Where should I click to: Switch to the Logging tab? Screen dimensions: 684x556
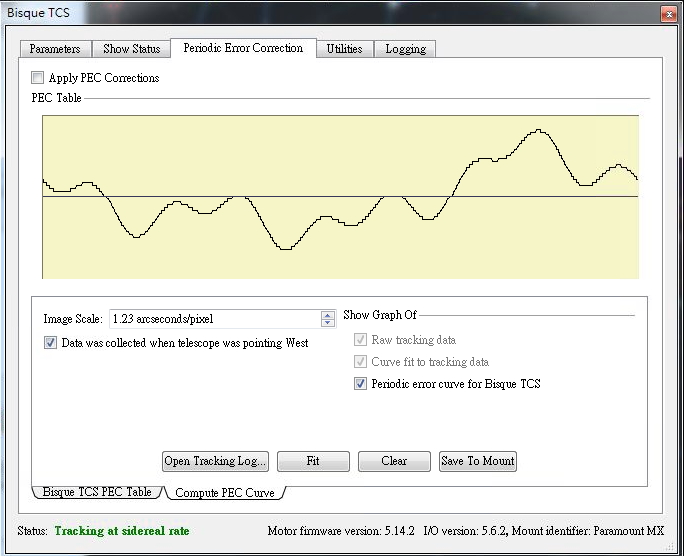[405, 49]
